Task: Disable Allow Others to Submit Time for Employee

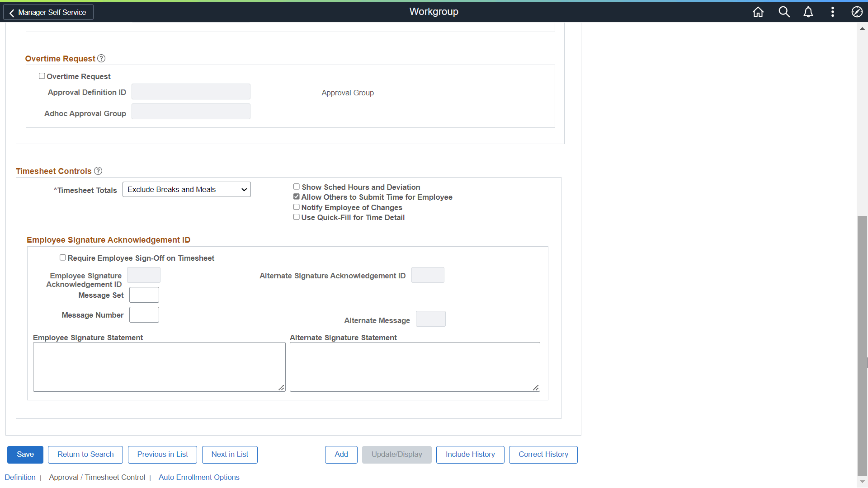Action: pyautogui.click(x=297, y=196)
